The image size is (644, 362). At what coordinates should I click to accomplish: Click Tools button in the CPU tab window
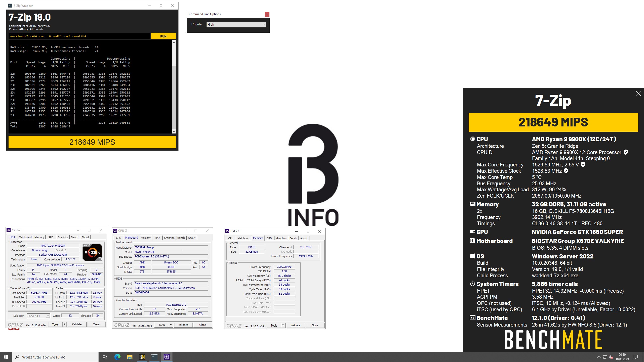[x=55, y=324]
